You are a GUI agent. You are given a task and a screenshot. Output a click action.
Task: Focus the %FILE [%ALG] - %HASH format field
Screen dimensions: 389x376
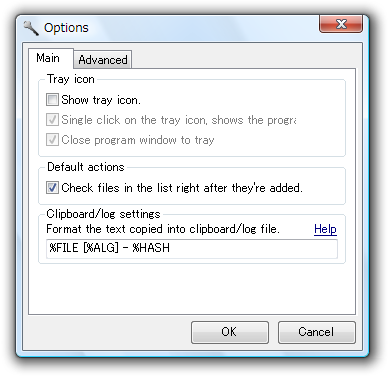pyautogui.click(x=192, y=248)
